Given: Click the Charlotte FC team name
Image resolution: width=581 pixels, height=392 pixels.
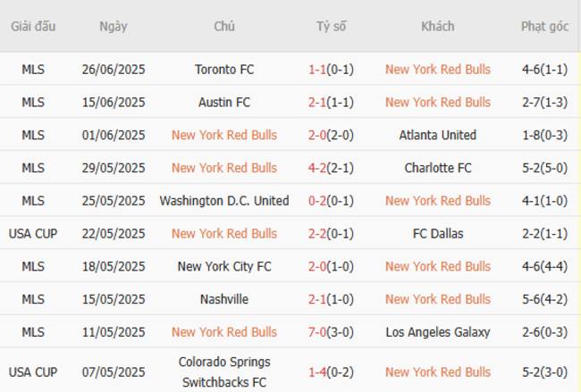Looking at the screenshot, I should (x=438, y=168).
